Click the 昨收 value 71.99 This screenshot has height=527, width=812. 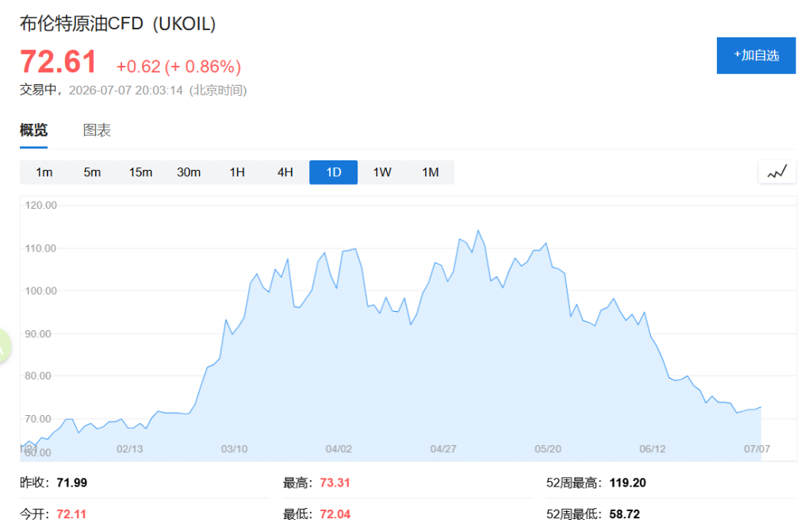point(72,483)
